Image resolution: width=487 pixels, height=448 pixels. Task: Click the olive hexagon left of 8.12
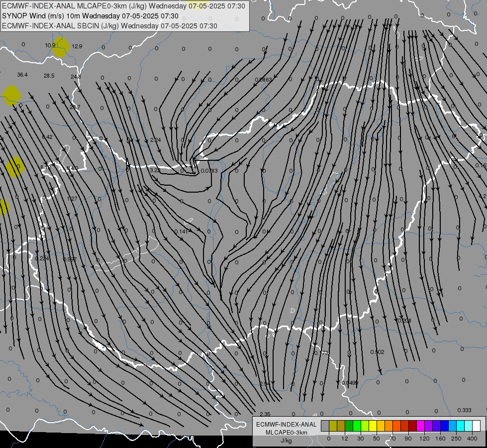[x=14, y=167]
